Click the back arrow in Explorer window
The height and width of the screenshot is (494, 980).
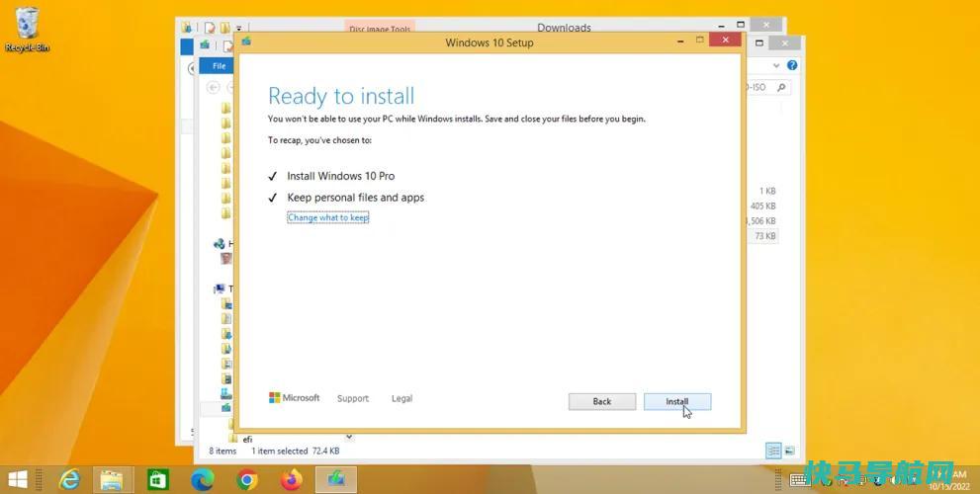[x=214, y=87]
